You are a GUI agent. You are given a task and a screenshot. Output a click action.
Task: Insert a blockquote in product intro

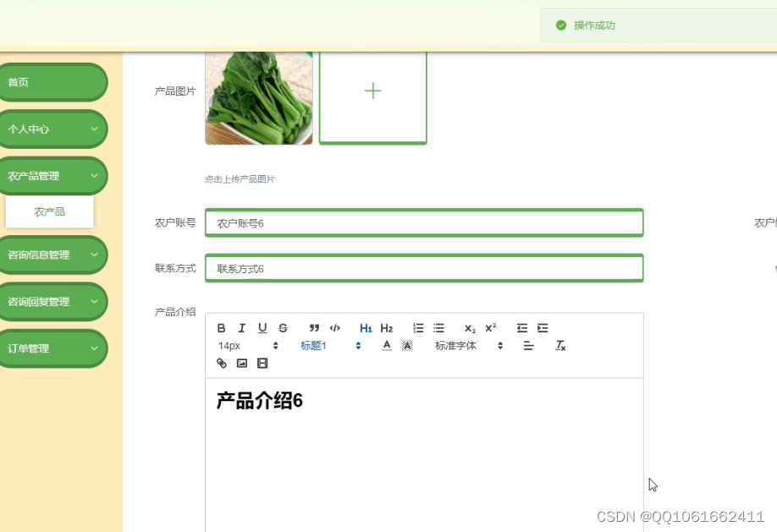coord(315,328)
